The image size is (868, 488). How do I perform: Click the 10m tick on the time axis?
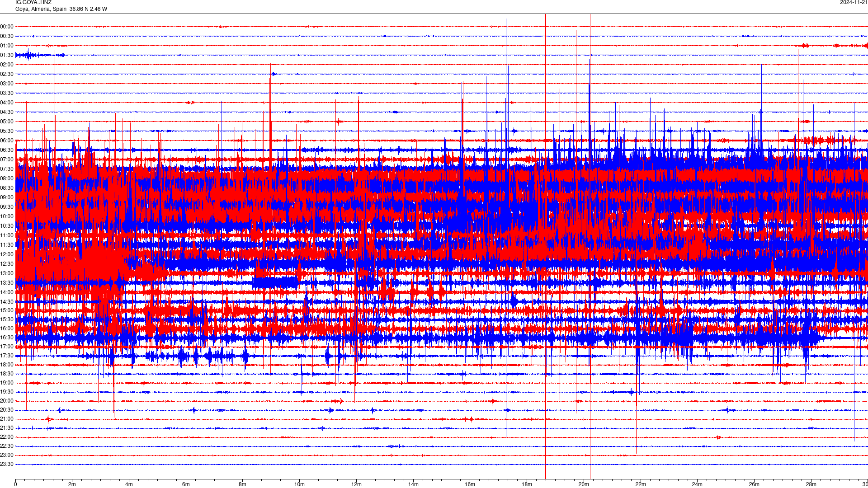point(299,484)
